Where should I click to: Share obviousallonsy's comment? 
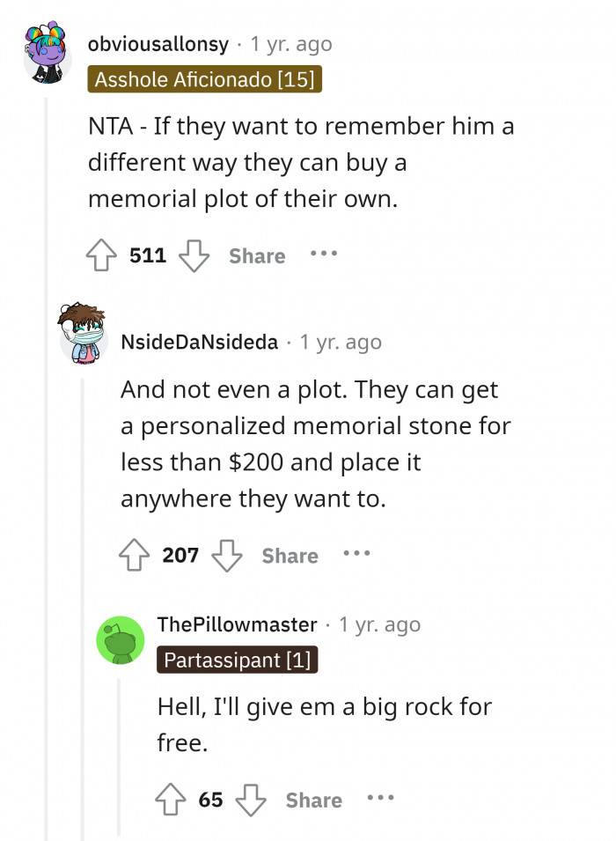click(x=256, y=255)
